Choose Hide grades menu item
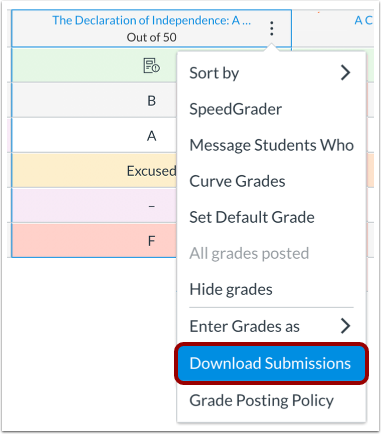This screenshot has width=381, height=434. click(x=271, y=289)
